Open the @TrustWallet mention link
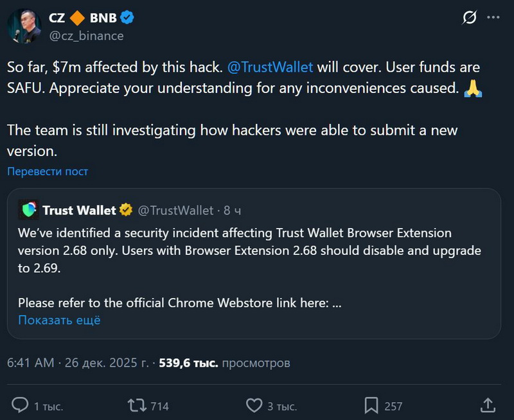 point(270,67)
